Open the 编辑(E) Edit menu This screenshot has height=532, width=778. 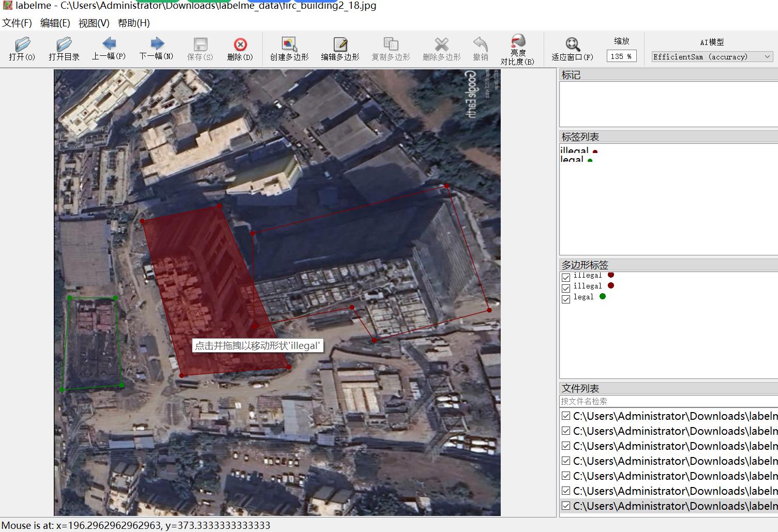55,23
